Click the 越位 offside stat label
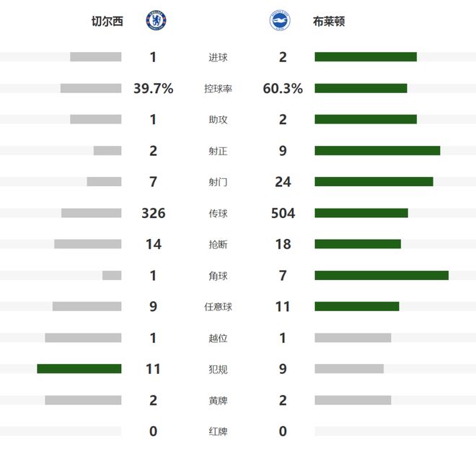476x457 pixels. 217,338
